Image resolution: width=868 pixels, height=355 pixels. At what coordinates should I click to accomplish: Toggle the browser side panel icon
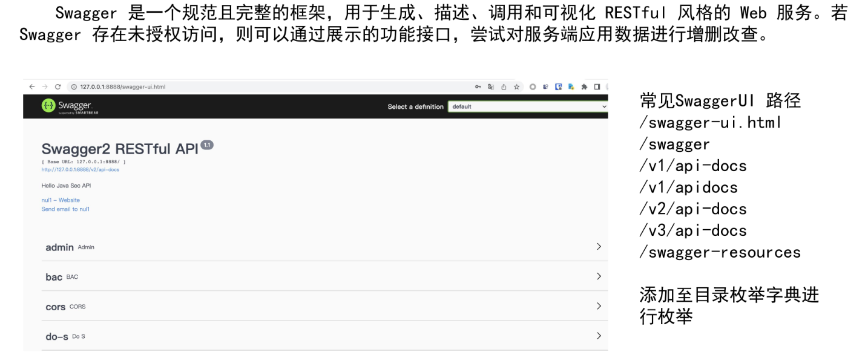597,87
